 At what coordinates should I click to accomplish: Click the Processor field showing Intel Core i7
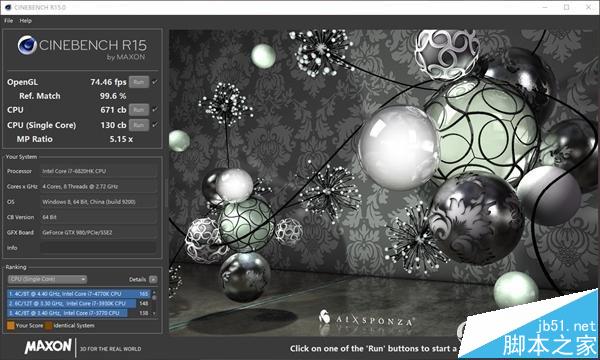(99, 171)
